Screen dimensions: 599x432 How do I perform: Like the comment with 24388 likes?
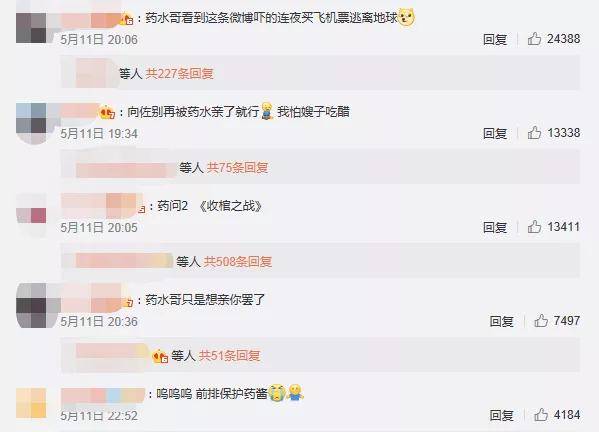click(534, 39)
